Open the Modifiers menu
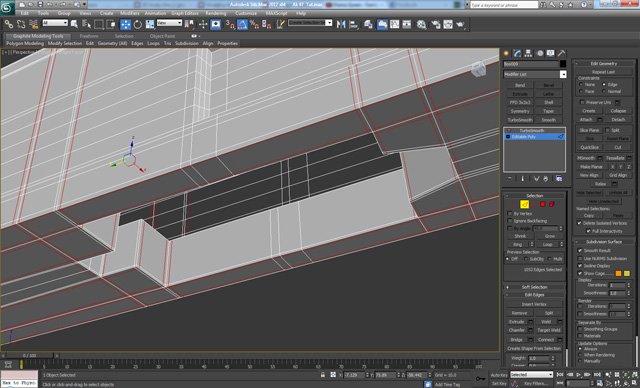Image resolution: width=640 pixels, height=388 pixels. 130,13
